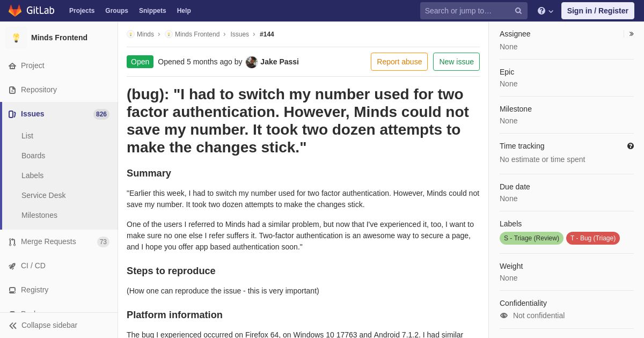Click the Minds Frontend breadcrumb link
The width and height of the screenshot is (644, 338).
(197, 34)
